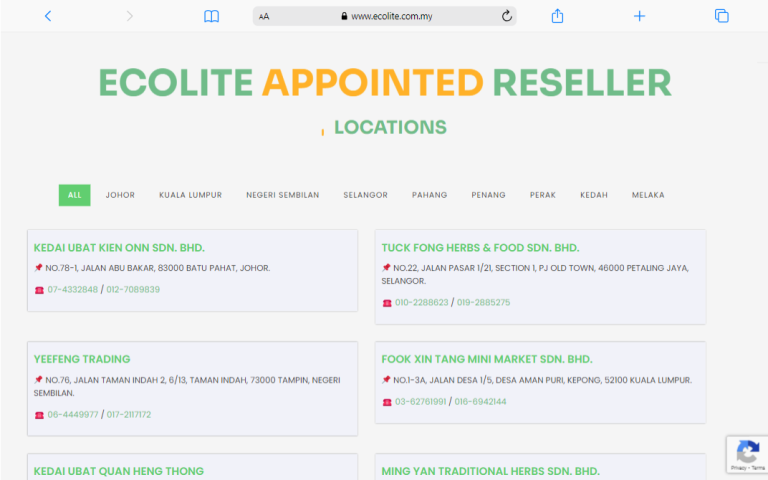Click the reCAPTCHA badge icon
The image size is (768, 480).
tap(746, 454)
